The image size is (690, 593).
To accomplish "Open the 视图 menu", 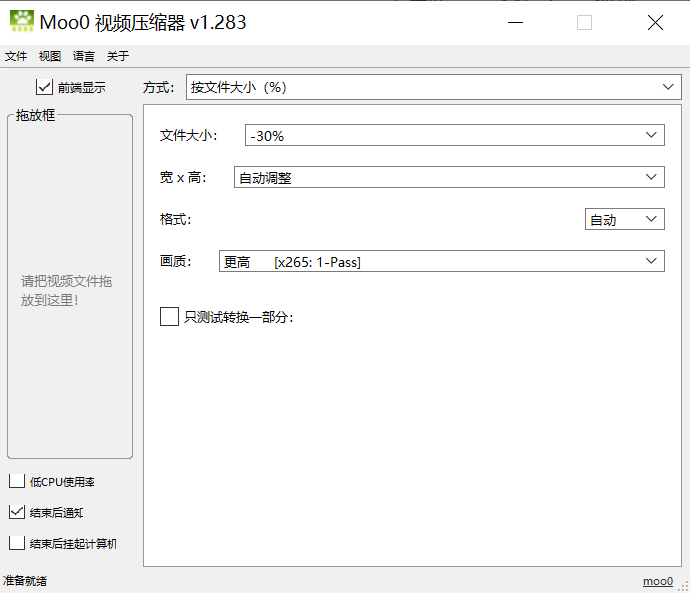I will point(50,56).
